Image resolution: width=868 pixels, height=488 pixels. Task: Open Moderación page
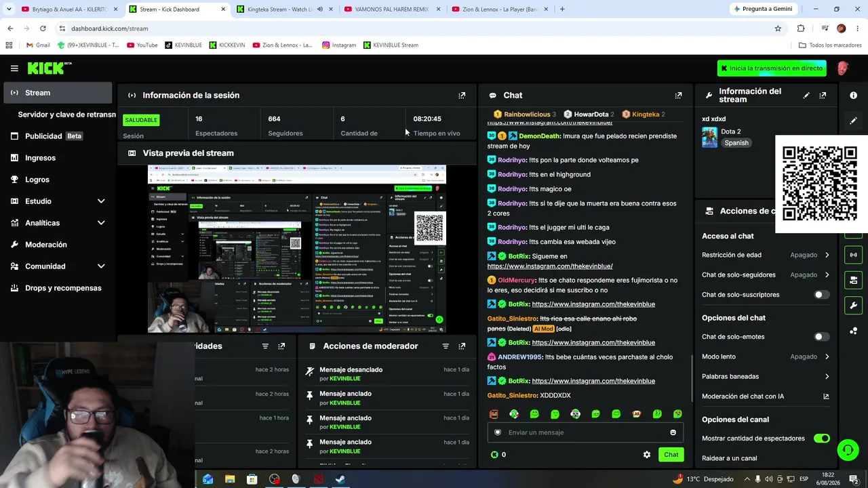[58, 245]
